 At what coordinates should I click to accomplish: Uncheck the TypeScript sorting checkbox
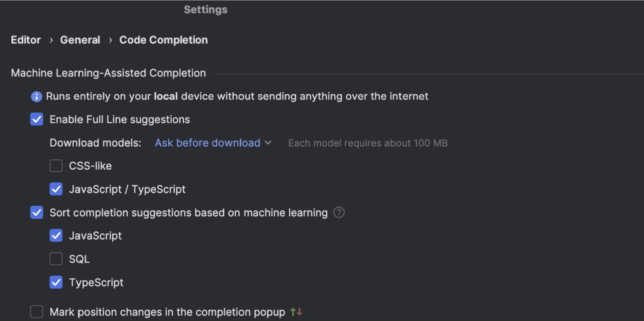56,282
